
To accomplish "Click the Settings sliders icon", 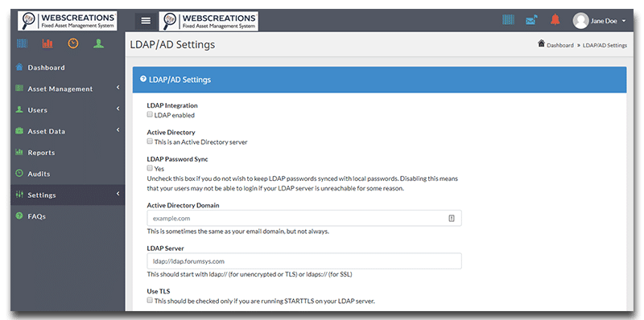I will (19, 195).
